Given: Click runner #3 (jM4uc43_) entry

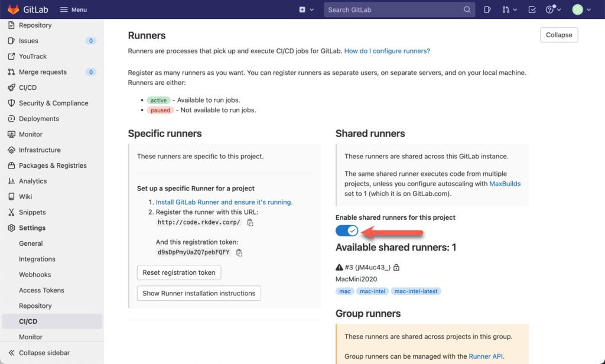Looking at the screenshot, I should point(367,267).
